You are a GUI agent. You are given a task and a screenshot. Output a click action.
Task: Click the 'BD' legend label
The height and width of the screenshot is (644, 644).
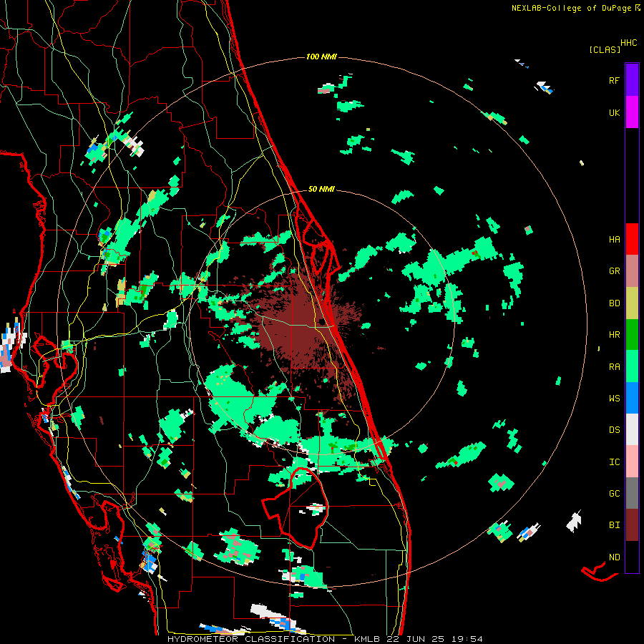(614, 303)
